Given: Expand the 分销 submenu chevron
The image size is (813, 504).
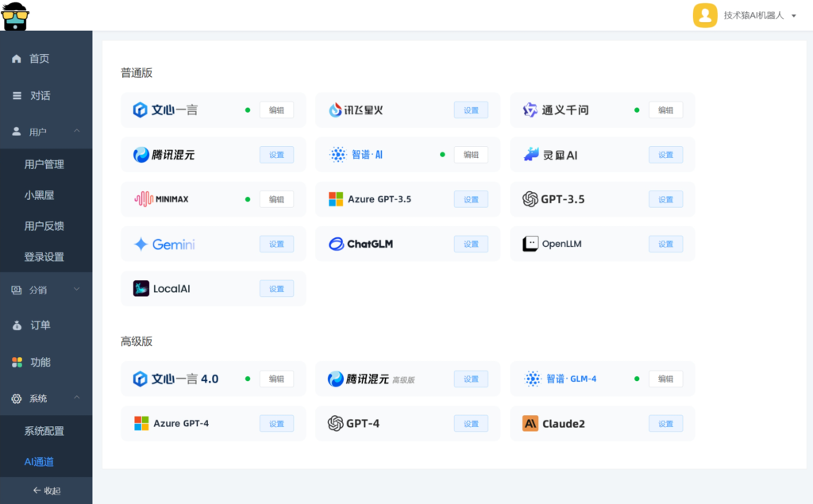Looking at the screenshot, I should 77,290.
